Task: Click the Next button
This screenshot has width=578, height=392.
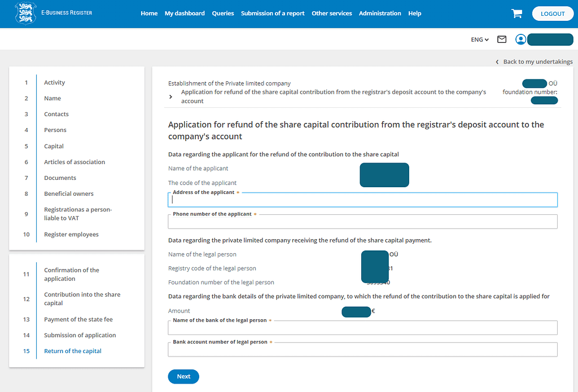Action: click(x=183, y=376)
